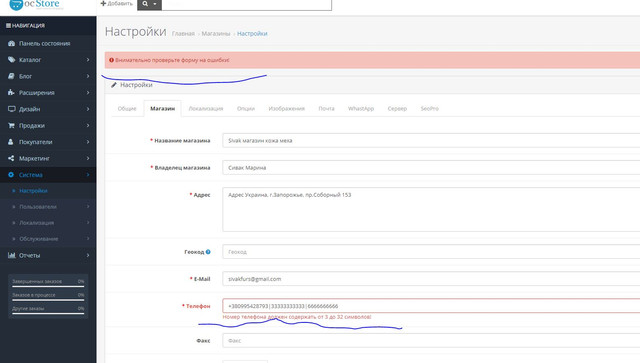Click the puzzle icon beside Расширения
Viewport: 640px width, 363px height.
(11, 93)
